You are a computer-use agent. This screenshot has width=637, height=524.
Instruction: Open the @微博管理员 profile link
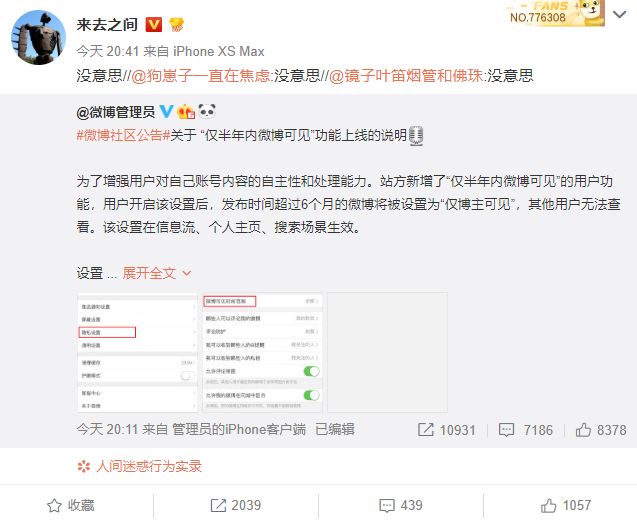pos(116,112)
